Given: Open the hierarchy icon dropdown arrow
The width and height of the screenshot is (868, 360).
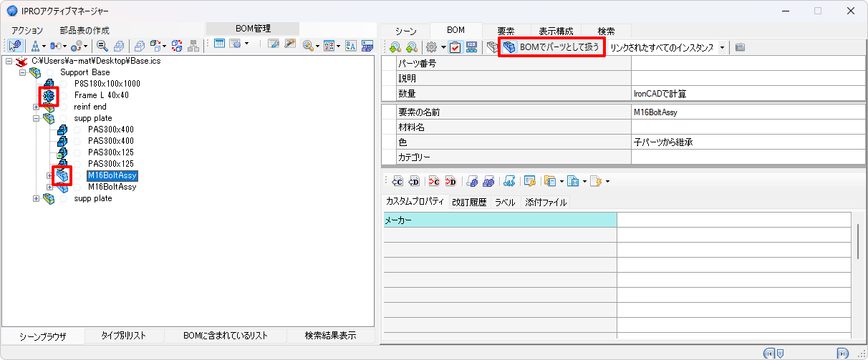Looking at the screenshot, I should [44, 46].
